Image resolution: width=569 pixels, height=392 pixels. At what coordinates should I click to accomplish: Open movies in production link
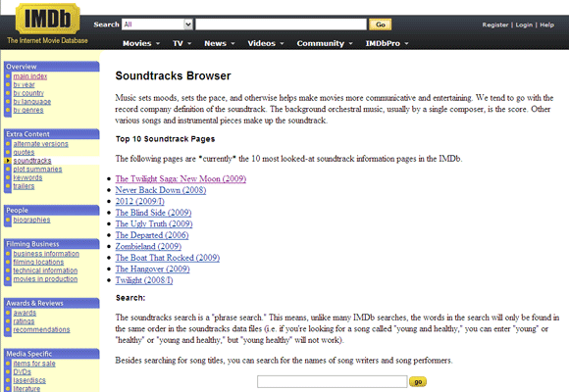tap(45, 279)
